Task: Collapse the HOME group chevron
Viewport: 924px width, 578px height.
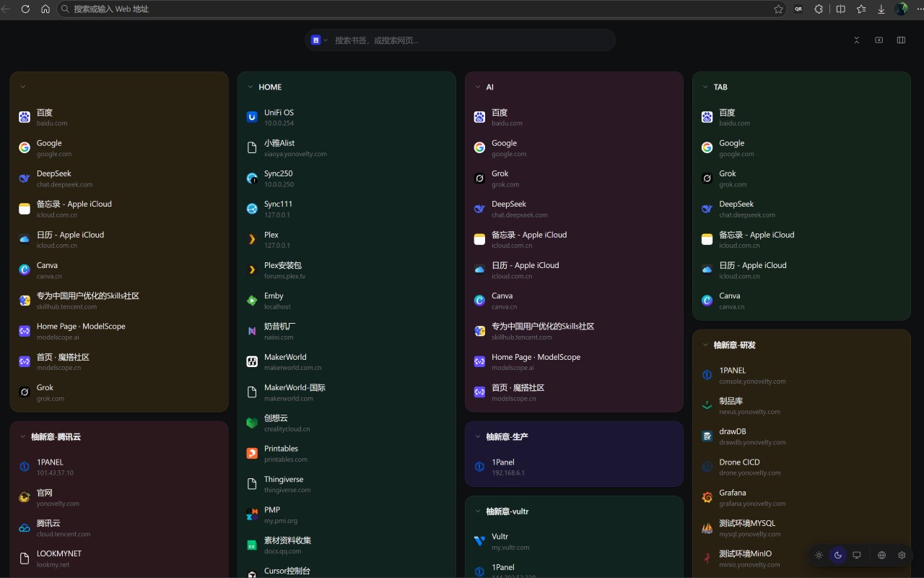Action: pyautogui.click(x=250, y=87)
